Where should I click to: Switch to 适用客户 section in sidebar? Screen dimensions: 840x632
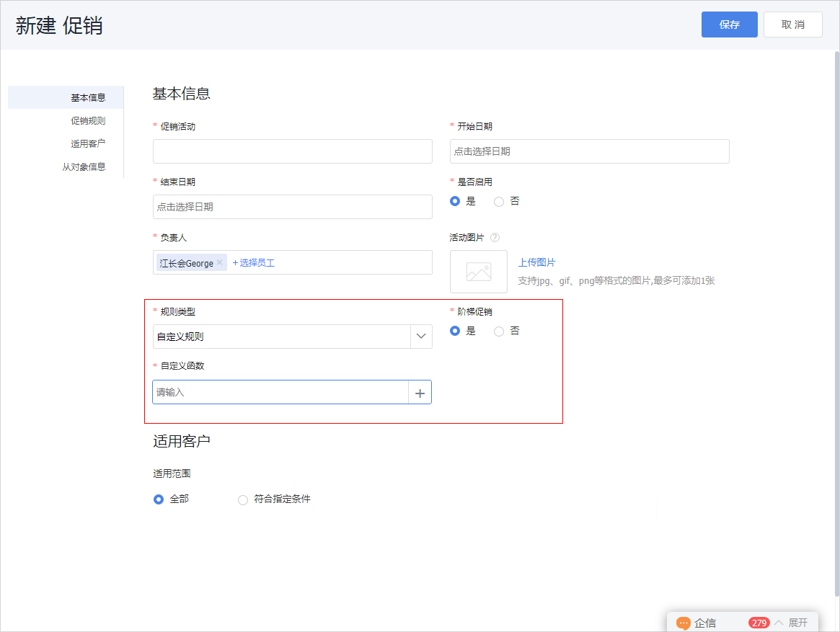coord(89,143)
